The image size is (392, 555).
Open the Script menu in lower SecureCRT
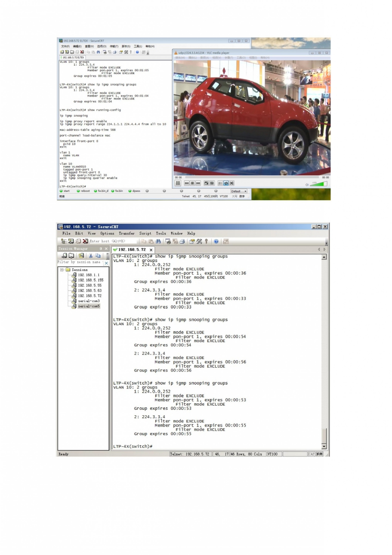145,234
